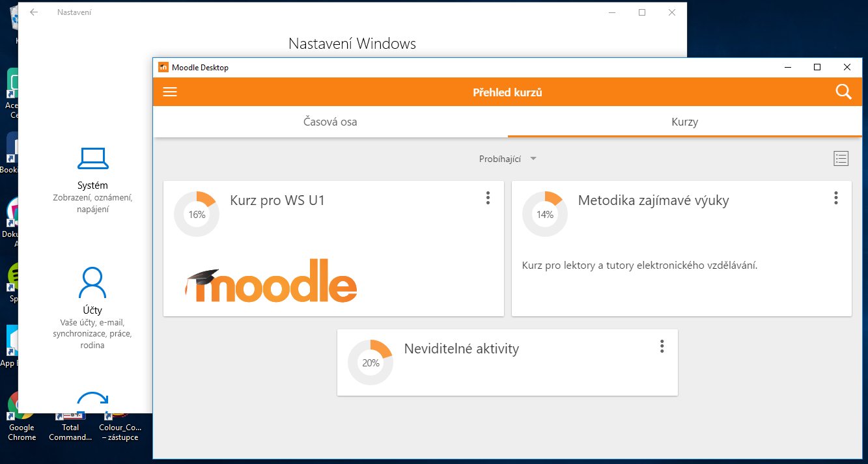Open options menu for Kurz pro WS U1
868x464 pixels.
click(x=488, y=198)
